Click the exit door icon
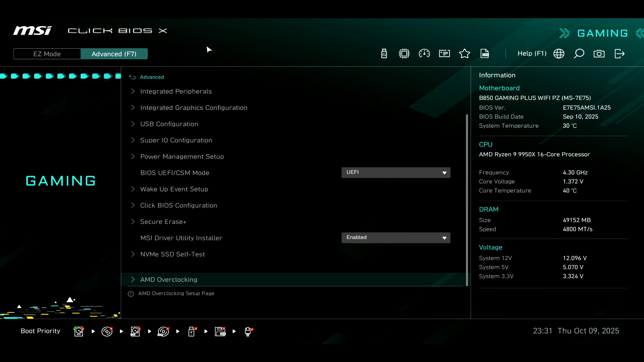The height and width of the screenshot is (362, 644). coord(619,54)
